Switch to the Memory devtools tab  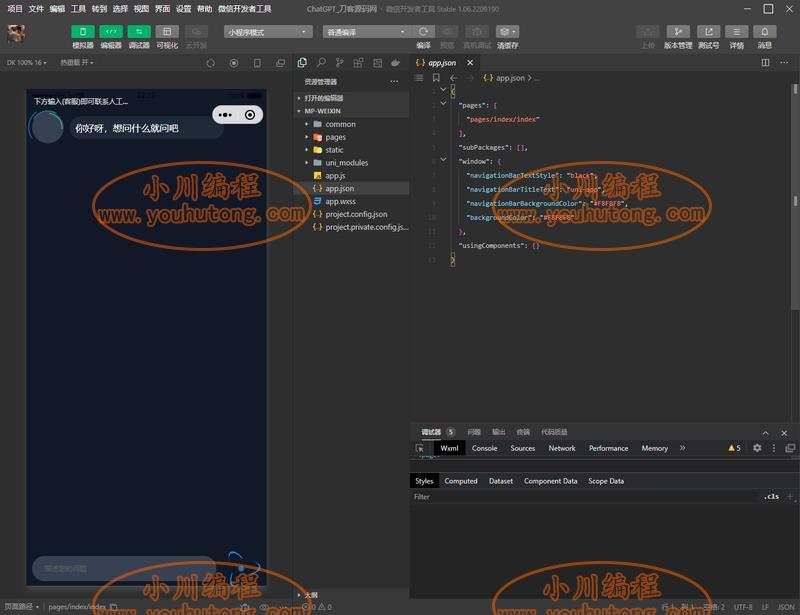(655, 448)
